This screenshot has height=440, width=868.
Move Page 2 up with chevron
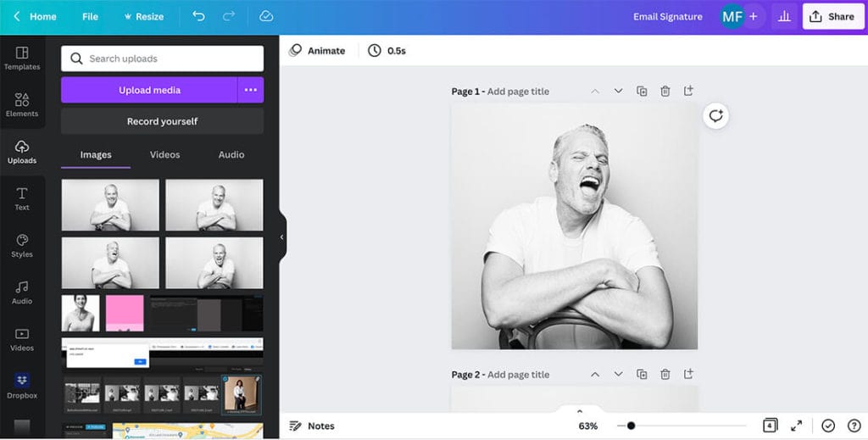(595, 375)
